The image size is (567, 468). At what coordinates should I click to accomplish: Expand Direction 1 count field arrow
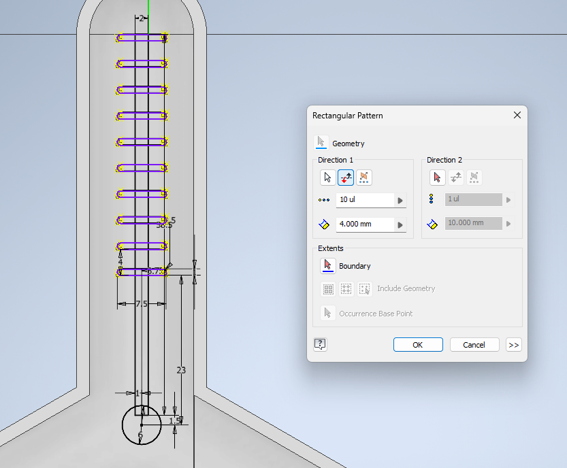click(400, 200)
